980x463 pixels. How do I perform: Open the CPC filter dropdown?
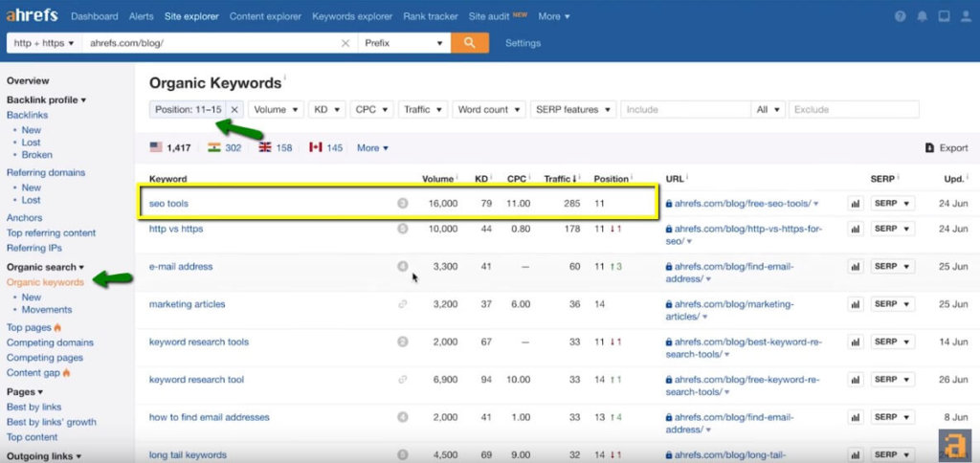click(x=372, y=109)
